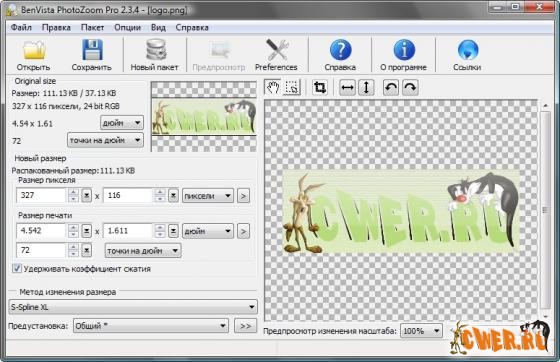Show the О программе info dialog
This screenshot has width=560, height=362.
click(404, 55)
